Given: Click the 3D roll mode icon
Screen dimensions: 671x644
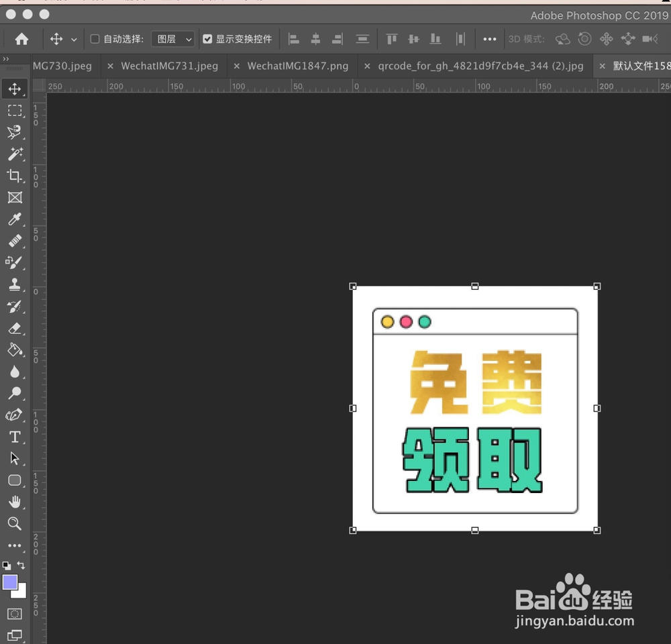Looking at the screenshot, I should [x=584, y=39].
